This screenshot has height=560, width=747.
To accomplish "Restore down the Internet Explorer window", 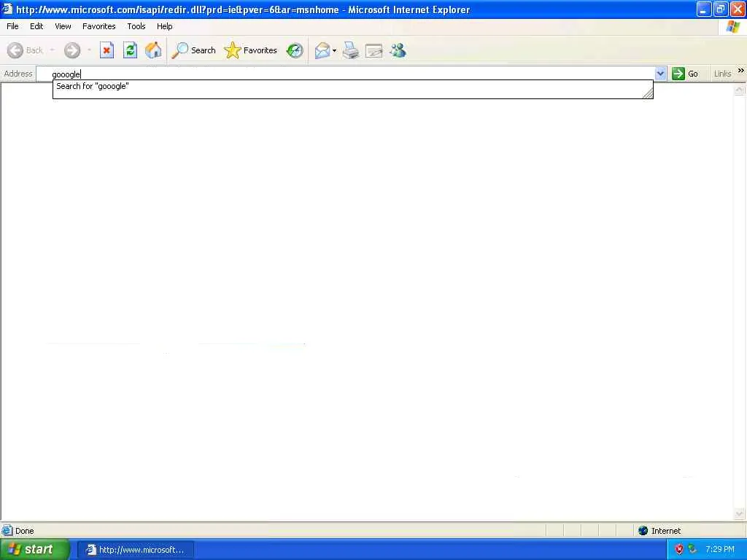I will tap(720, 9).
